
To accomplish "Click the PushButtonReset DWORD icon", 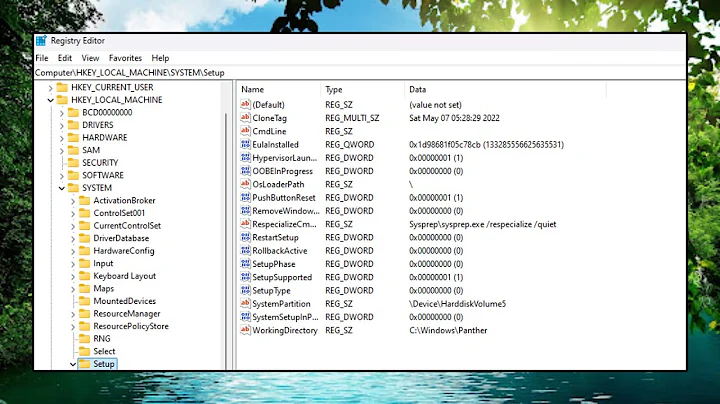I will (x=245, y=197).
